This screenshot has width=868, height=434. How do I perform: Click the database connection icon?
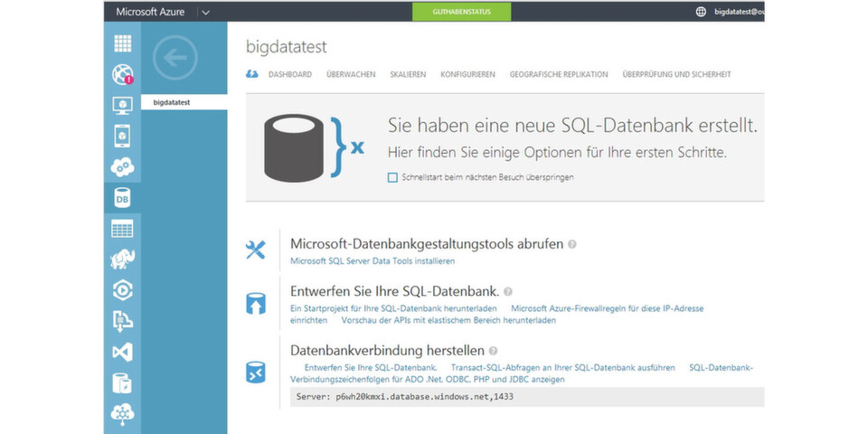255,373
